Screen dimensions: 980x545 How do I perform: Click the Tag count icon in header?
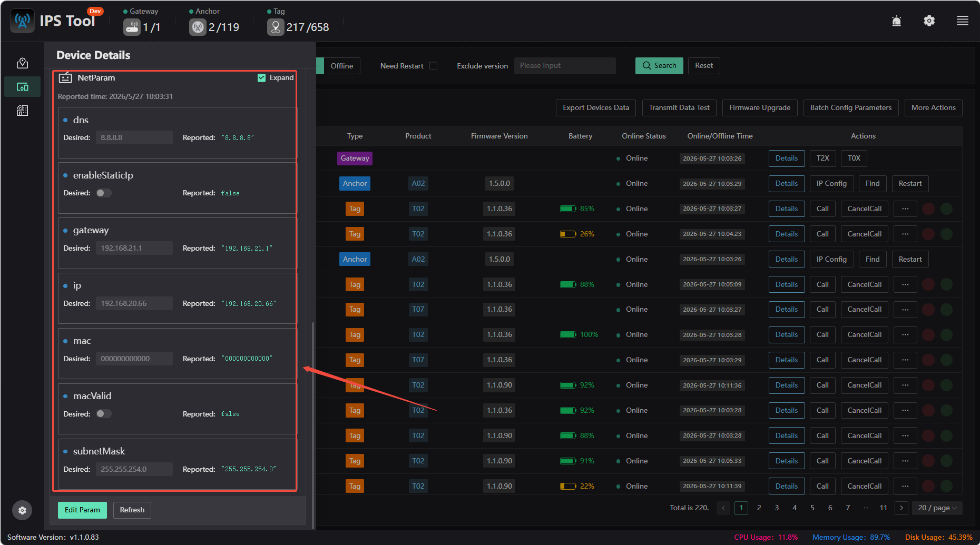coord(276,27)
